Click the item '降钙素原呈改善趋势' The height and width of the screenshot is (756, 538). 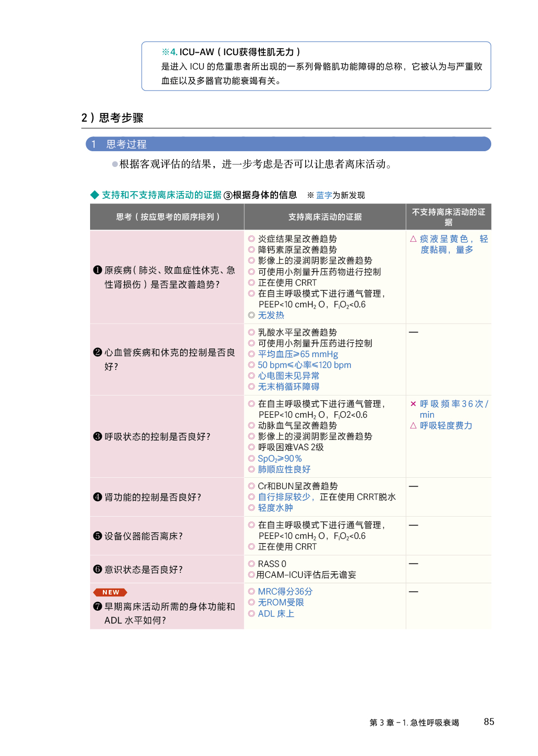point(297,250)
